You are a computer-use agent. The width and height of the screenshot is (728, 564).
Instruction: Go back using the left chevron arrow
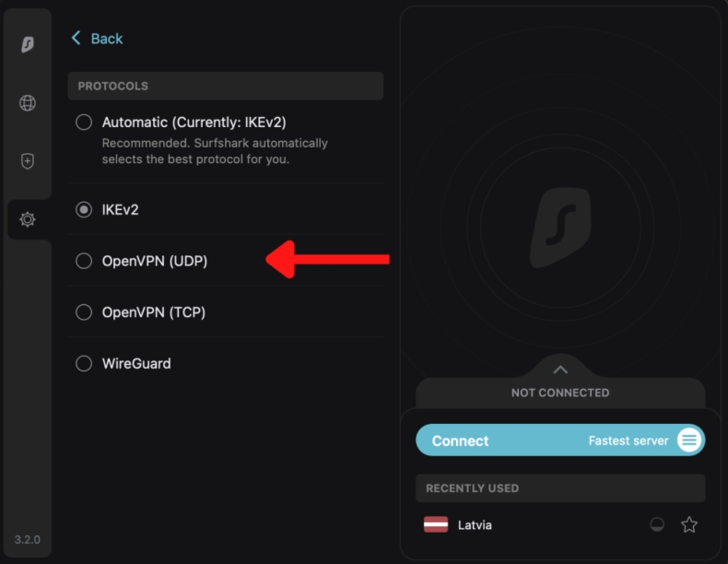coord(76,38)
